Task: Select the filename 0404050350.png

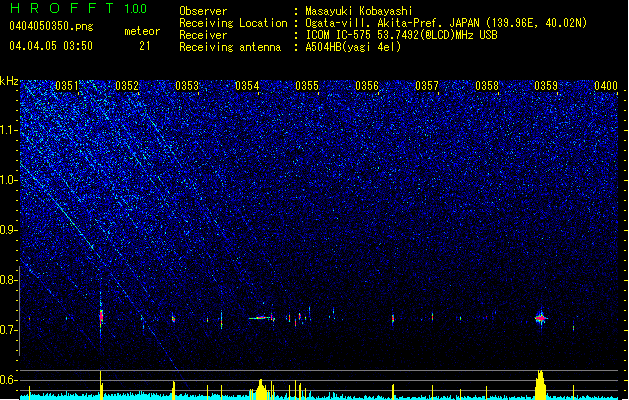Action: click(x=51, y=26)
